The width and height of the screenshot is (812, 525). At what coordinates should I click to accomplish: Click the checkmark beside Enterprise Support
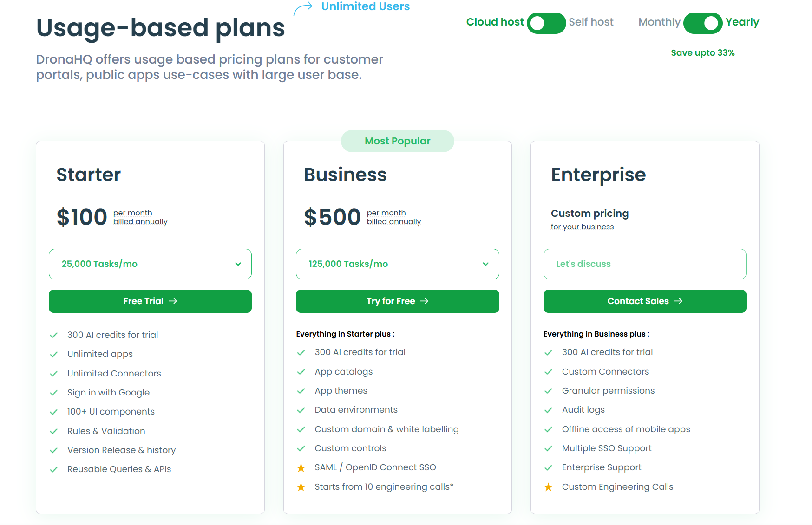tap(549, 468)
